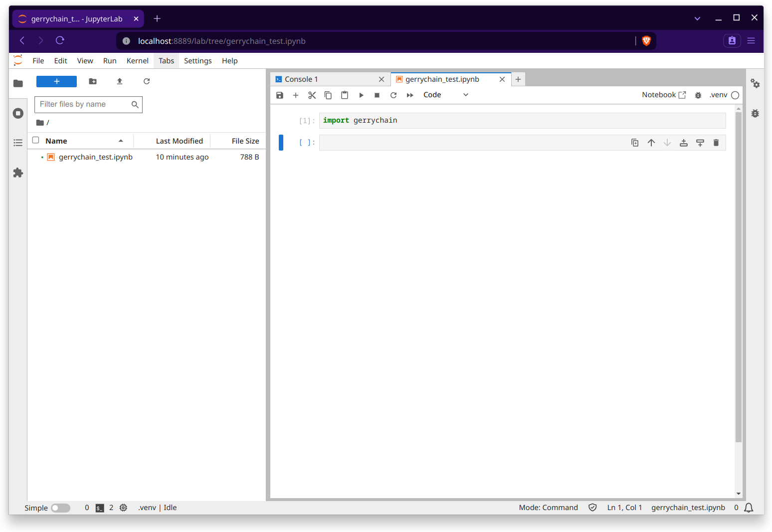Toggle Simple interface mode switch
The width and height of the screenshot is (772, 532).
point(60,508)
